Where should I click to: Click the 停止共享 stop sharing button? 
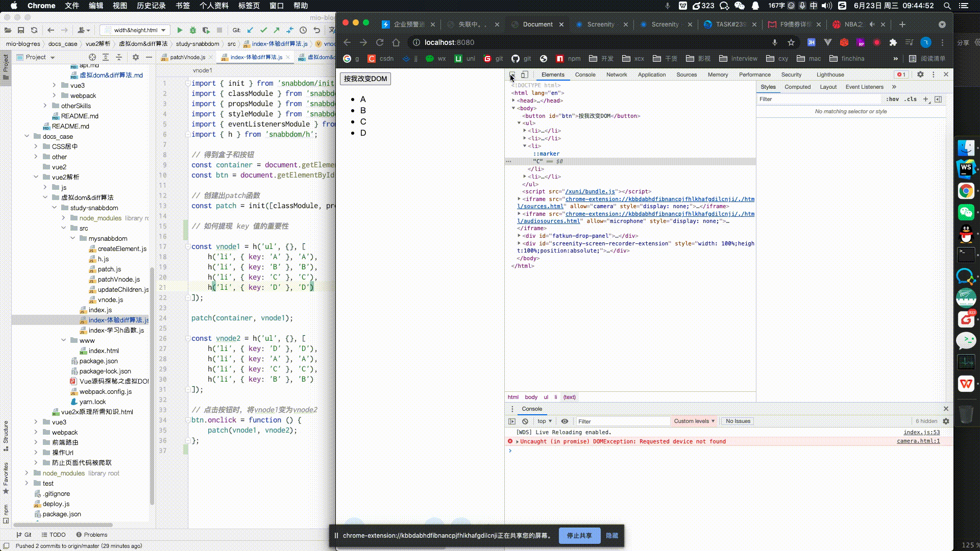tap(579, 536)
